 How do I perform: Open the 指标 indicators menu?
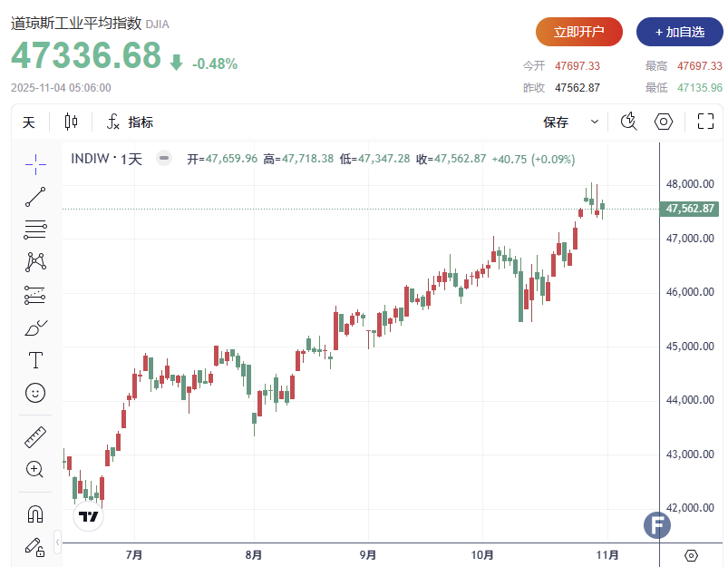[x=130, y=122]
